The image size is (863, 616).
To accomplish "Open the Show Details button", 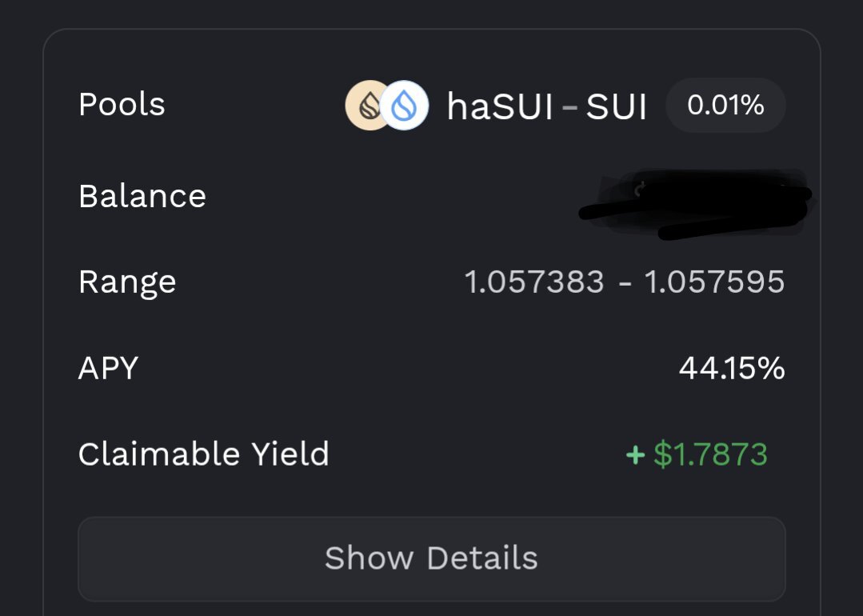I will pyautogui.click(x=432, y=558).
